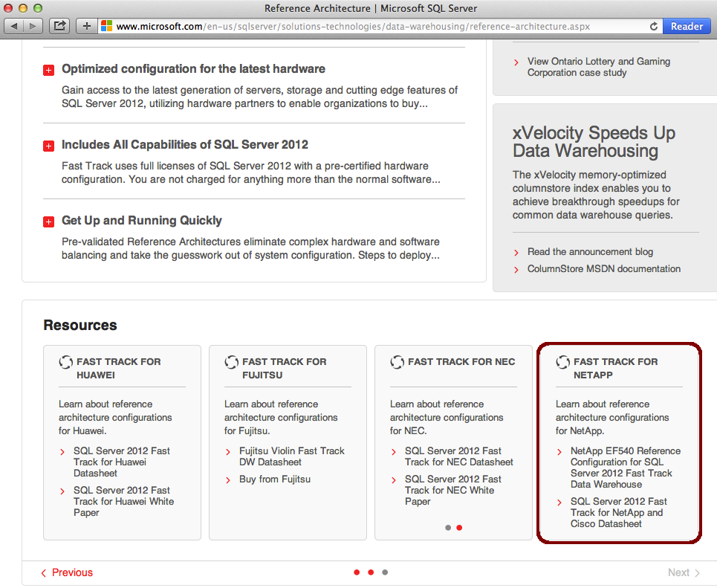
Task: Open the Share menu icon
Action: (x=59, y=26)
